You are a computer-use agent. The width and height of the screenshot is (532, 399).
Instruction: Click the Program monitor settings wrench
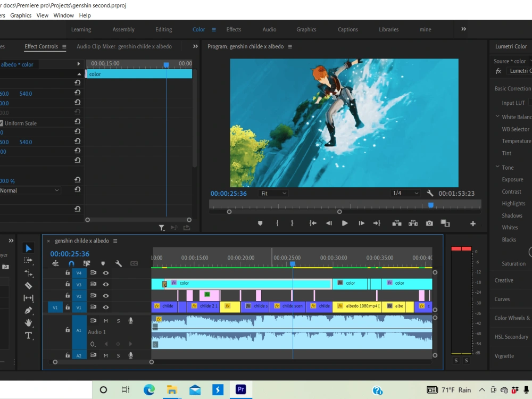pyautogui.click(x=430, y=193)
